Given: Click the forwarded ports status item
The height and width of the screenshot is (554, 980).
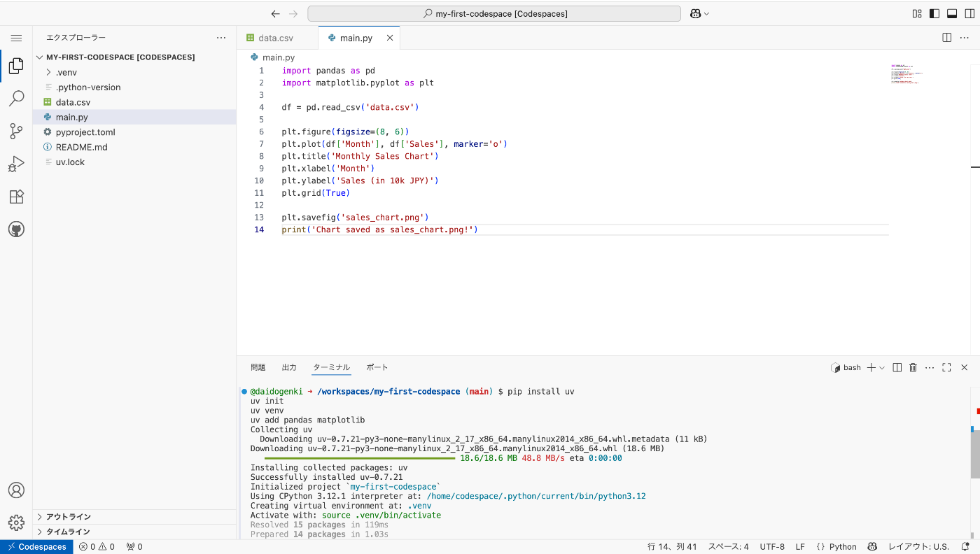Looking at the screenshot, I should tap(134, 547).
